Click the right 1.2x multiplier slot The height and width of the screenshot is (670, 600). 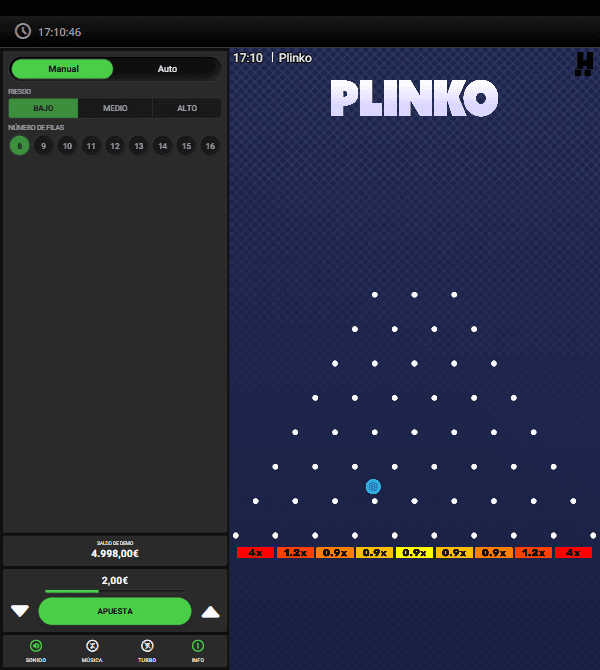click(533, 552)
